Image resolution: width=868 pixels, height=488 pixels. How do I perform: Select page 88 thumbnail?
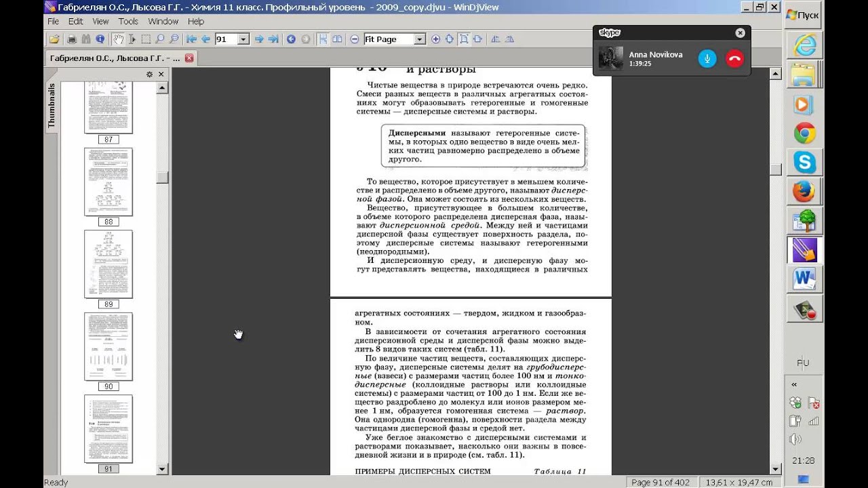point(108,182)
